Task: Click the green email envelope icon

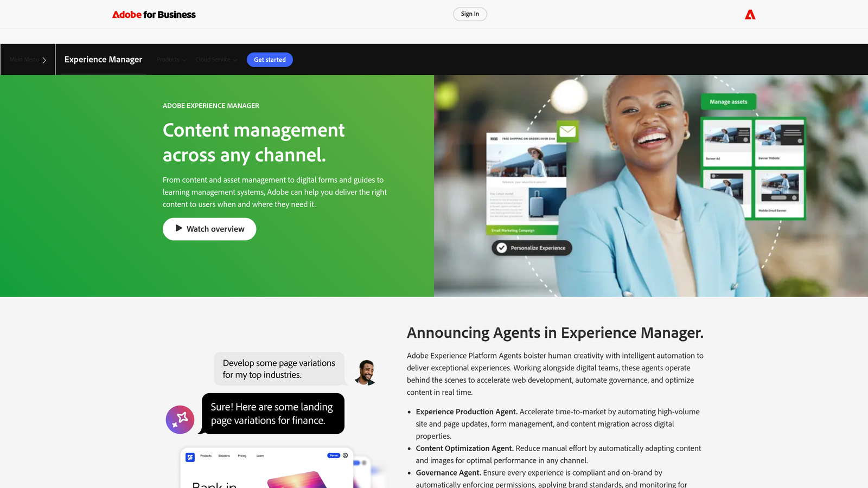Action: [567, 131]
